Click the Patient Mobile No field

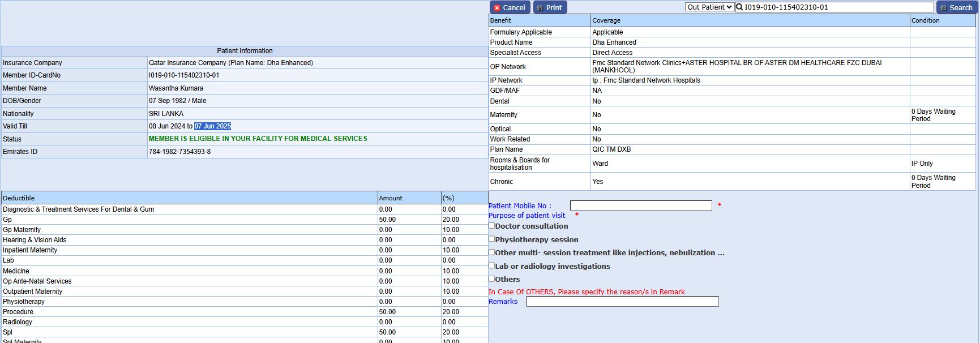[x=640, y=205]
